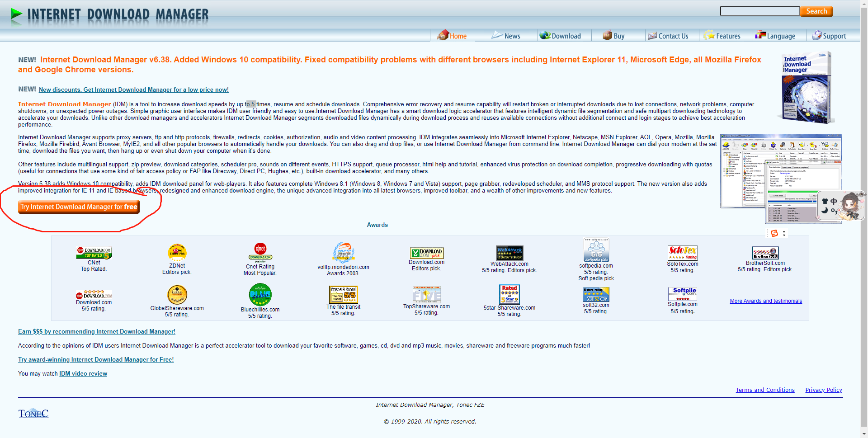Click the Sogou toolbar more options dots
Screen dimensions: 868x438
784,233
